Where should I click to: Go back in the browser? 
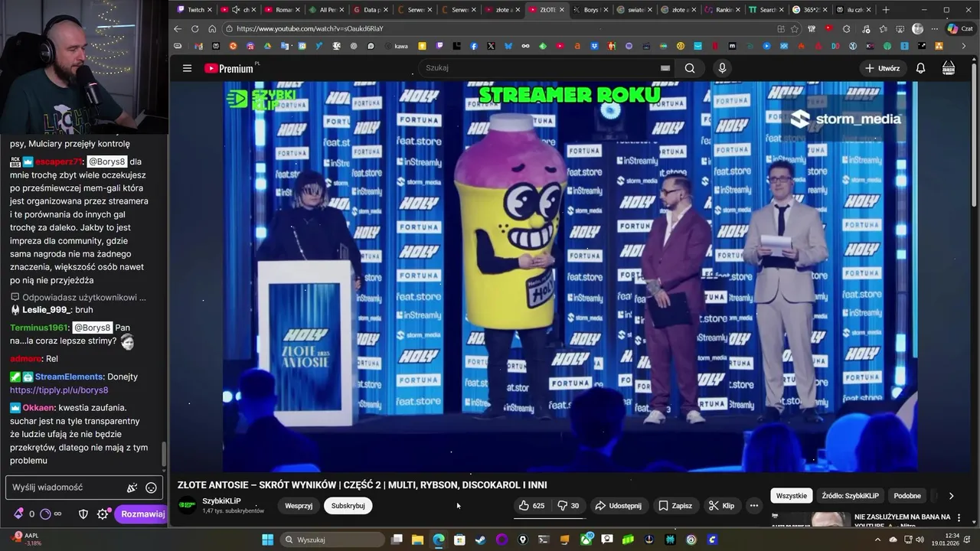click(178, 29)
